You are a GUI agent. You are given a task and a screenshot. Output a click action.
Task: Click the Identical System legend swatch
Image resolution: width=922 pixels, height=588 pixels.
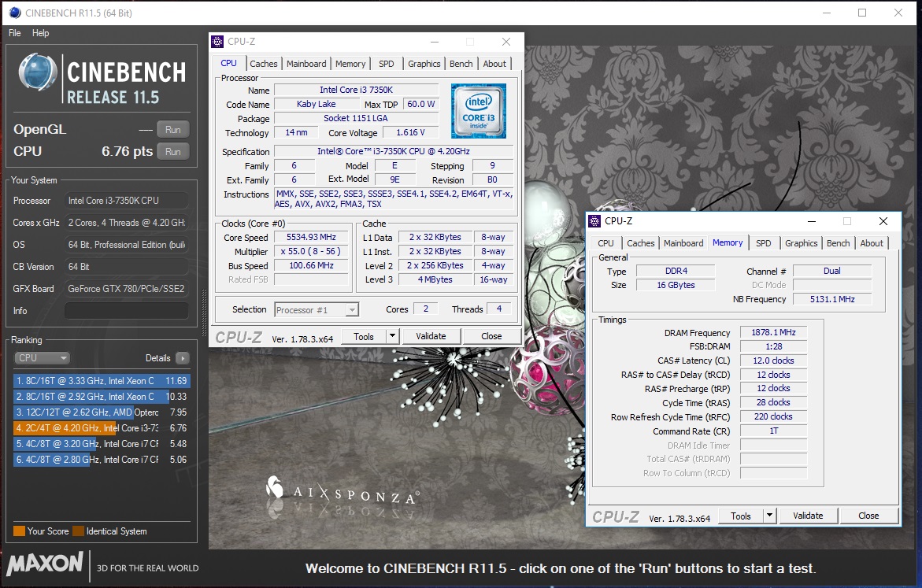pos(78,531)
